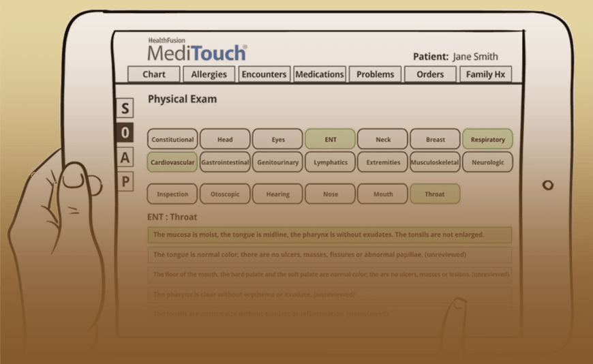This screenshot has height=364, width=593.
Task: Switch to the A section of SOAP
Action: click(x=125, y=157)
